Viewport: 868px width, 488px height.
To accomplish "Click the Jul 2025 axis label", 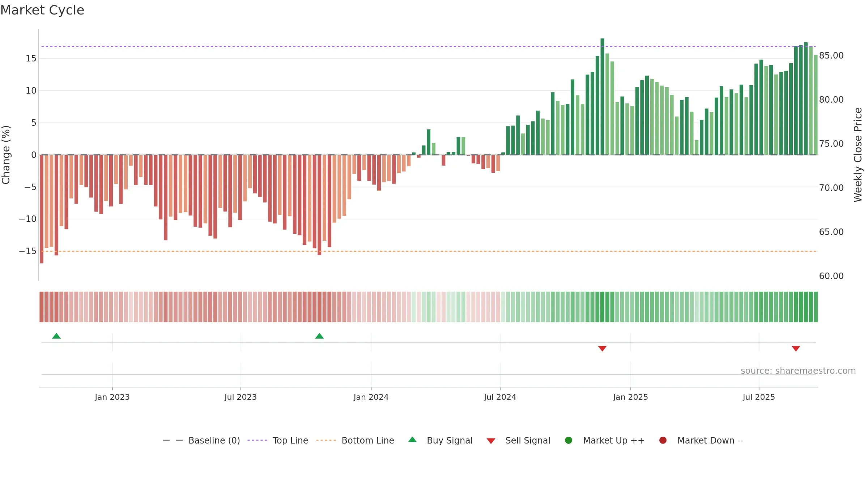I will click(759, 397).
